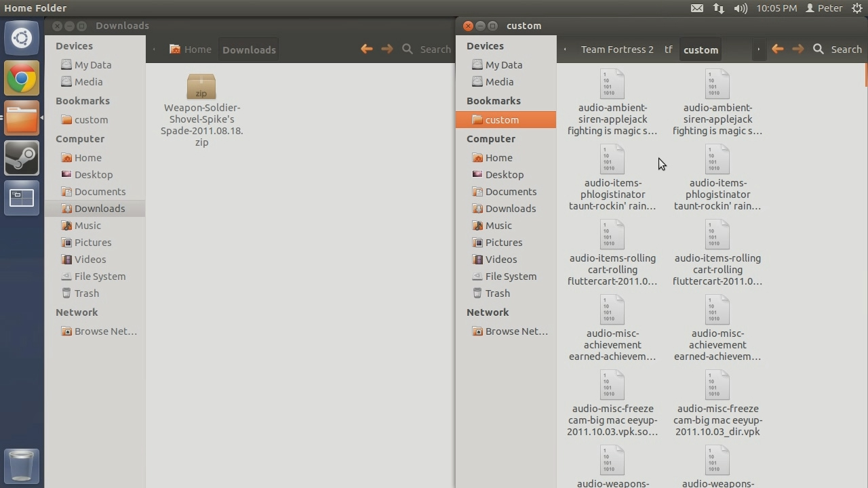Open Media in the custom window sidebar
This screenshot has height=488, width=868.
click(x=499, y=82)
